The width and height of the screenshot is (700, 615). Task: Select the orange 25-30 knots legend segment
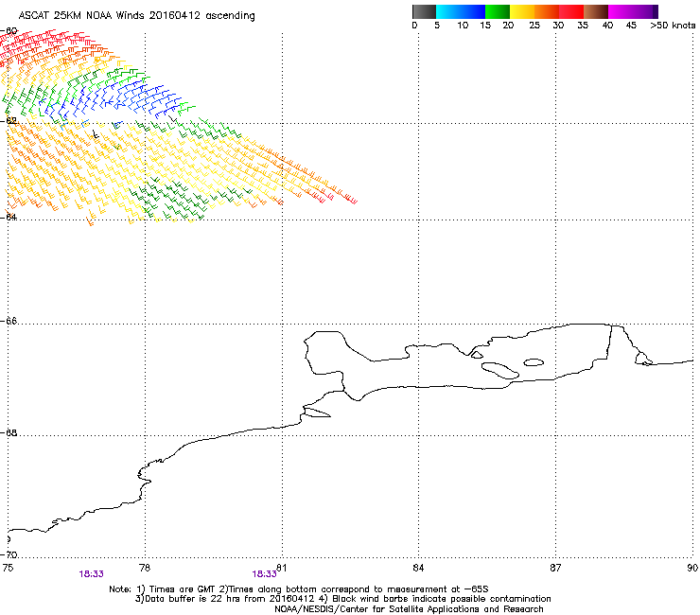[547, 11]
